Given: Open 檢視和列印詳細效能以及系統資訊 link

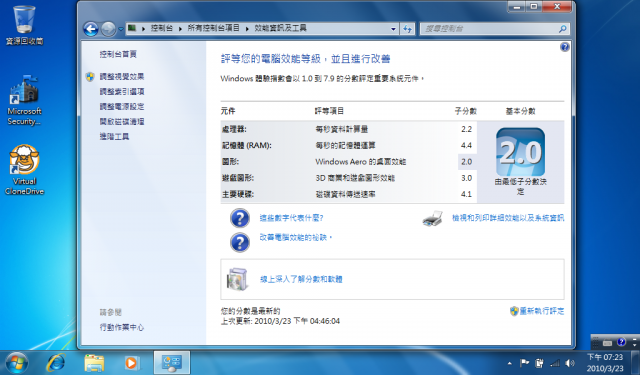Looking at the screenshot, I should coord(508,218).
